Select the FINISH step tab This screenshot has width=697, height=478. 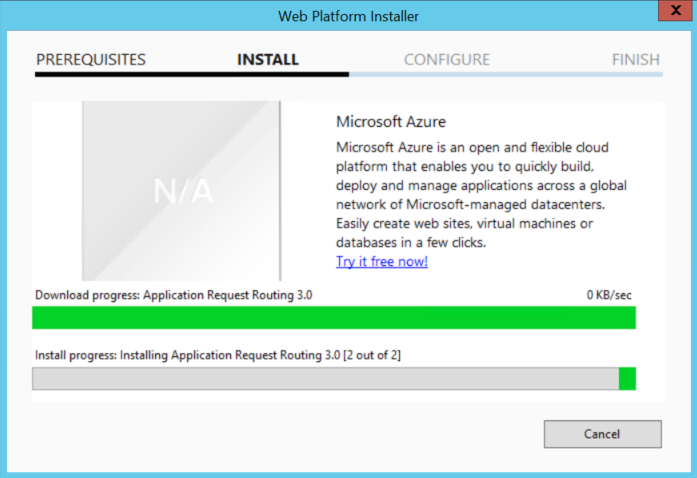(x=636, y=60)
